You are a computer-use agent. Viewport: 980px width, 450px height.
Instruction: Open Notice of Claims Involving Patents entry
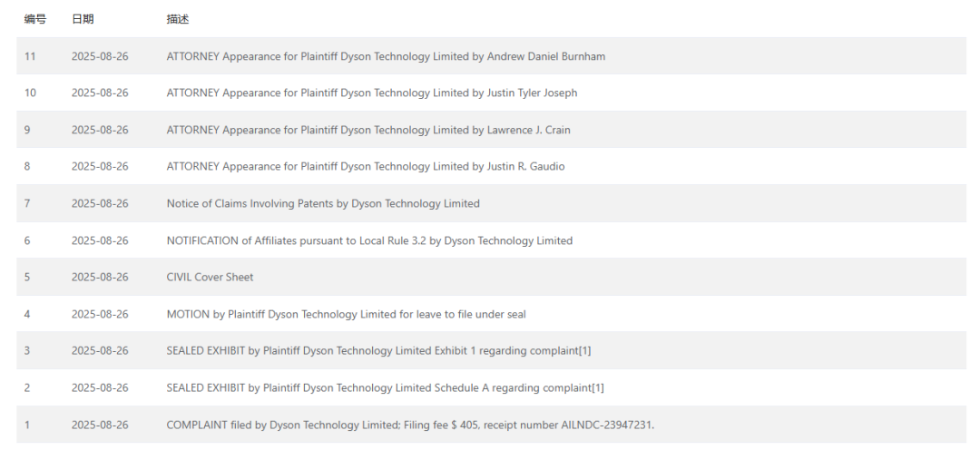click(322, 203)
